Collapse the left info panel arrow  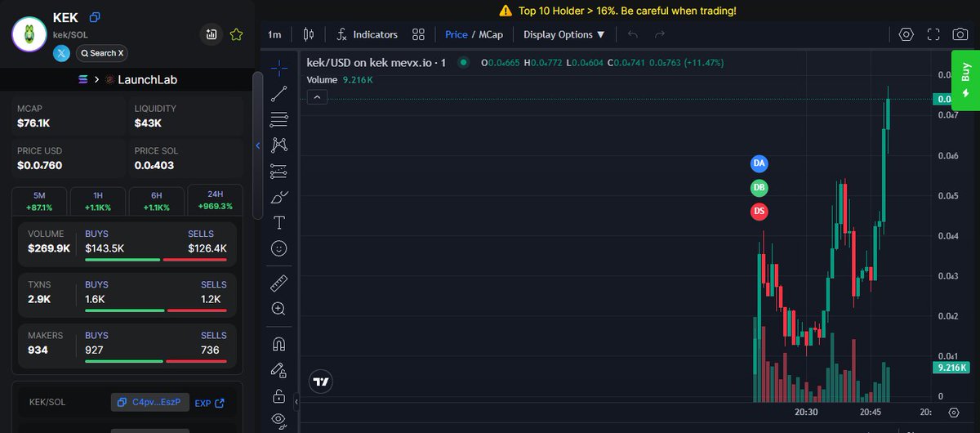[258, 145]
